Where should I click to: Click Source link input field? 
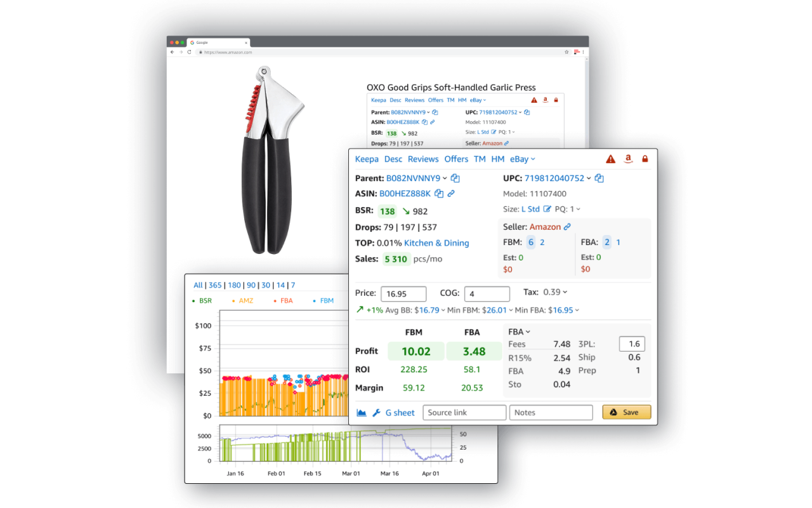tap(464, 413)
